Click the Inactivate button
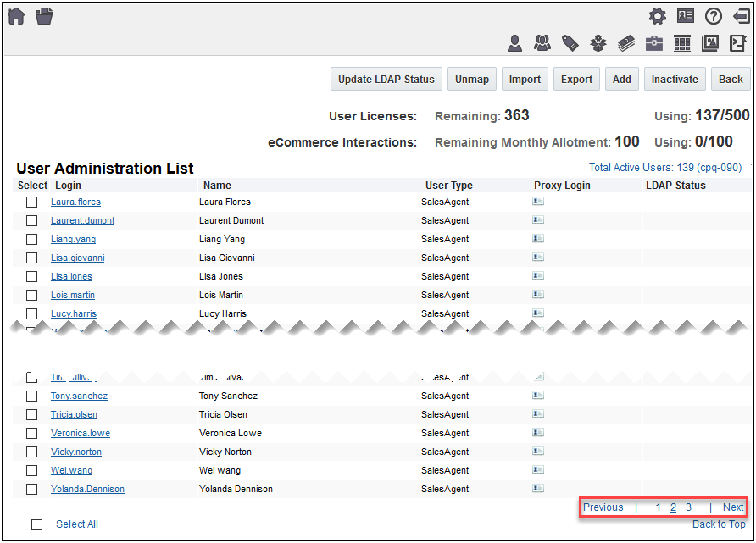This screenshot has width=756, height=543. pos(675,80)
